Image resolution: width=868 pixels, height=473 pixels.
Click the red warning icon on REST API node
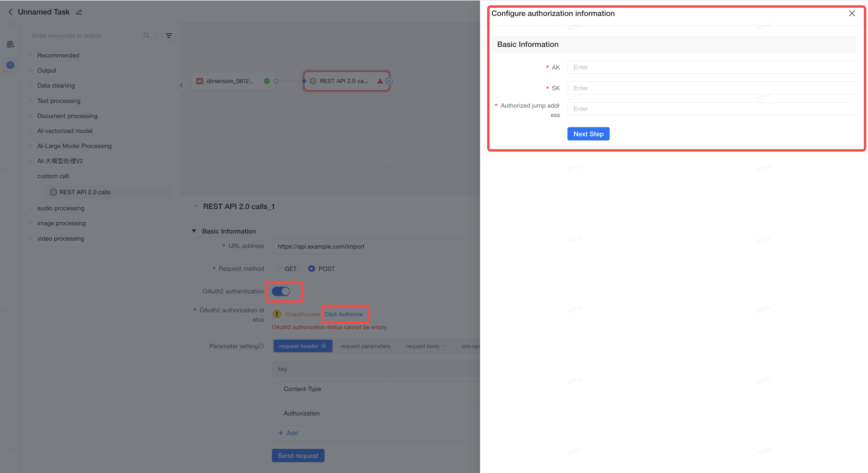(380, 81)
